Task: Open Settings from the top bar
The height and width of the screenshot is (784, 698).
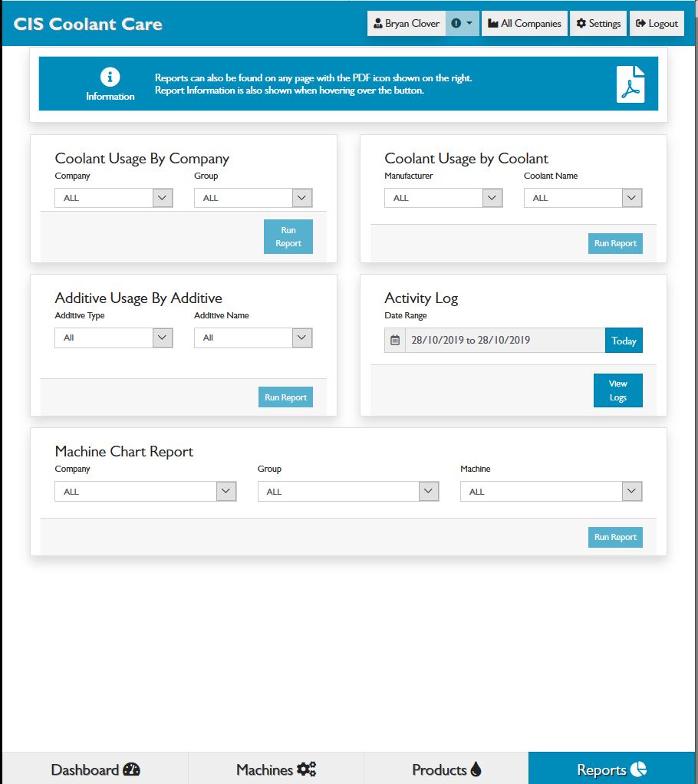Action: (x=598, y=24)
